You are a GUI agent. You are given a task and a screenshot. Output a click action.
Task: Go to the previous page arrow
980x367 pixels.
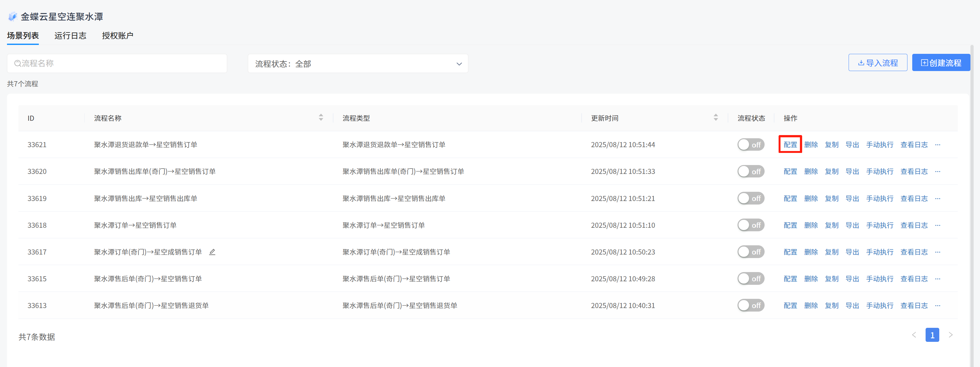point(914,335)
